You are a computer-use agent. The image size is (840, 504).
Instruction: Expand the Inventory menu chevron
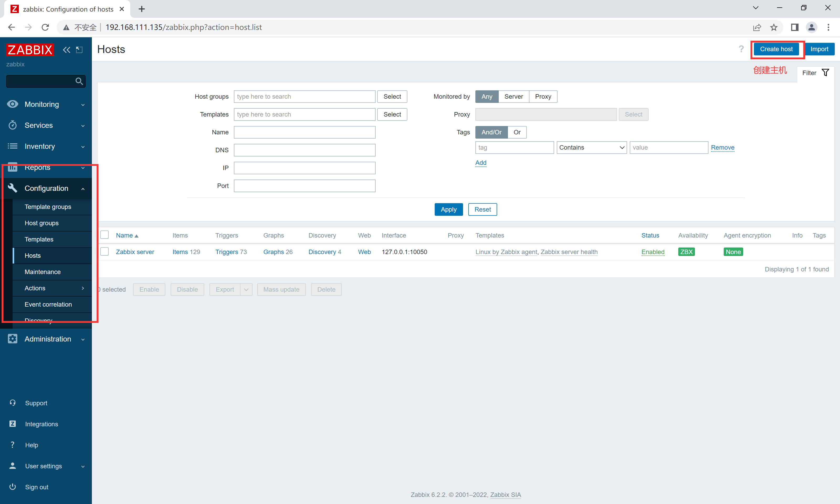pyautogui.click(x=83, y=147)
